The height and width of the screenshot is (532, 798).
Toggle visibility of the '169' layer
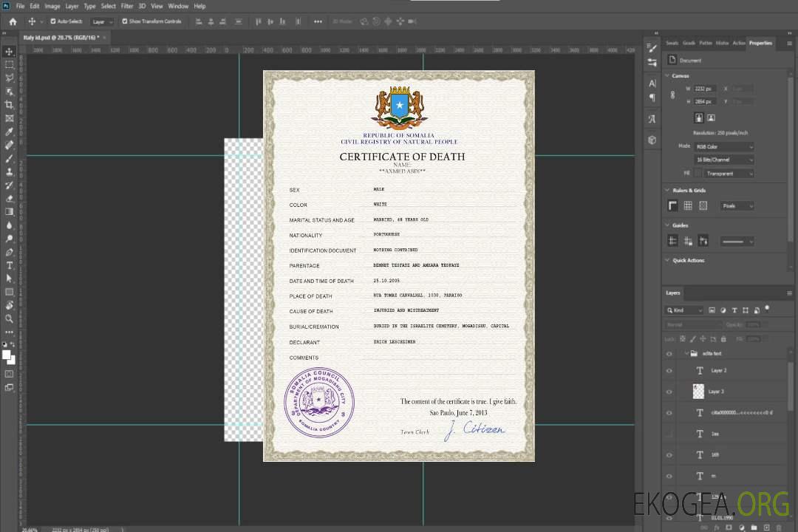(669, 455)
